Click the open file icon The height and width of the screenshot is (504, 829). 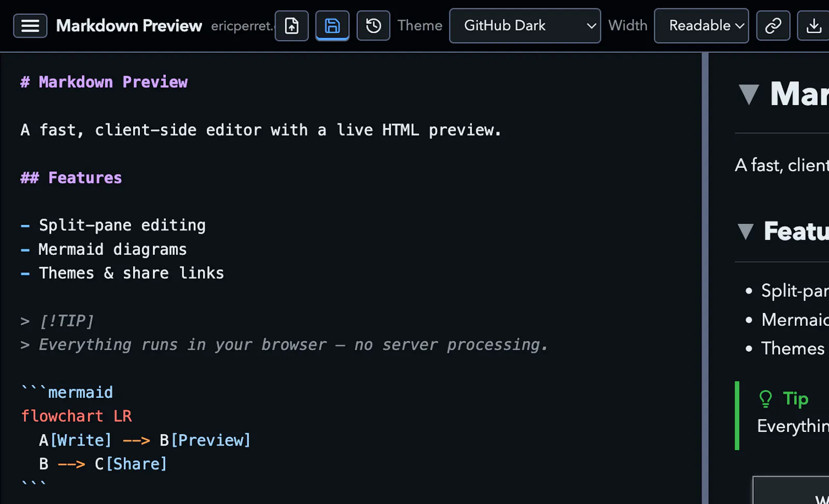pos(292,25)
